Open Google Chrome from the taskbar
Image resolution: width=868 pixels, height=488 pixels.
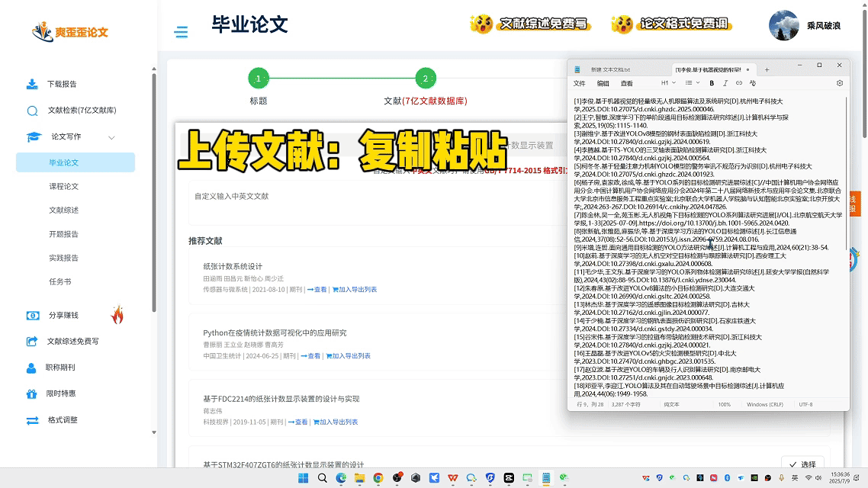click(x=378, y=478)
